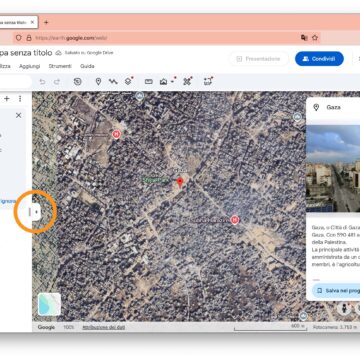Click the saved to Google Drive cloud icon
Viewport: 360px width, 360px height.
click(x=58, y=53)
